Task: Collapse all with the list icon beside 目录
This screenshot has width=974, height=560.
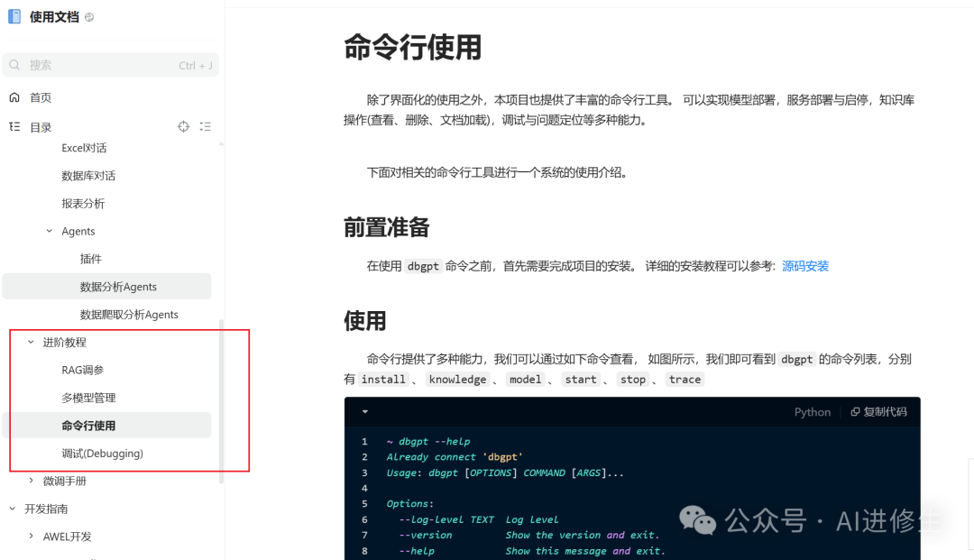Action: click(206, 126)
